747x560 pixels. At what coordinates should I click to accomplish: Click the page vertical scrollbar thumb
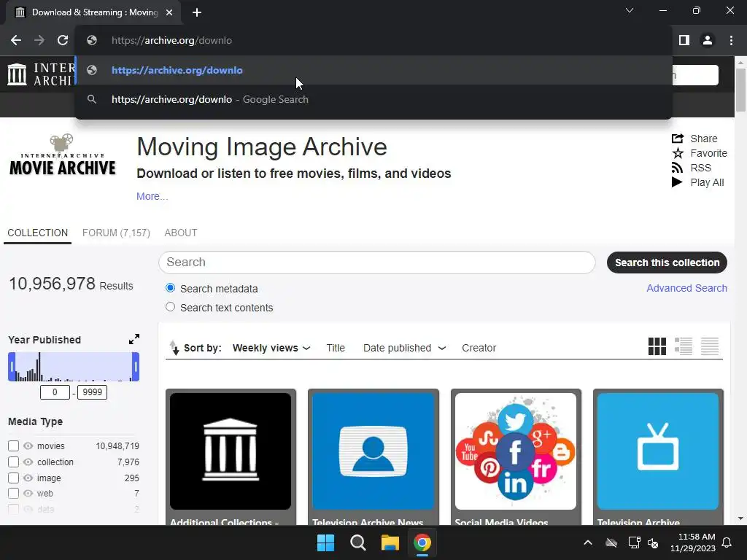[740, 90]
